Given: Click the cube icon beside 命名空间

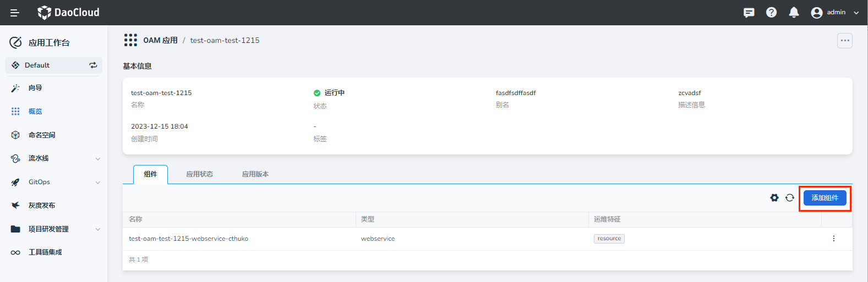Looking at the screenshot, I should [x=15, y=135].
